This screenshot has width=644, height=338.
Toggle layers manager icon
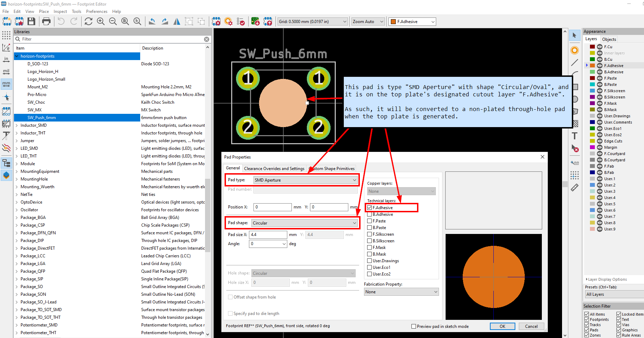pyautogui.click(x=6, y=175)
